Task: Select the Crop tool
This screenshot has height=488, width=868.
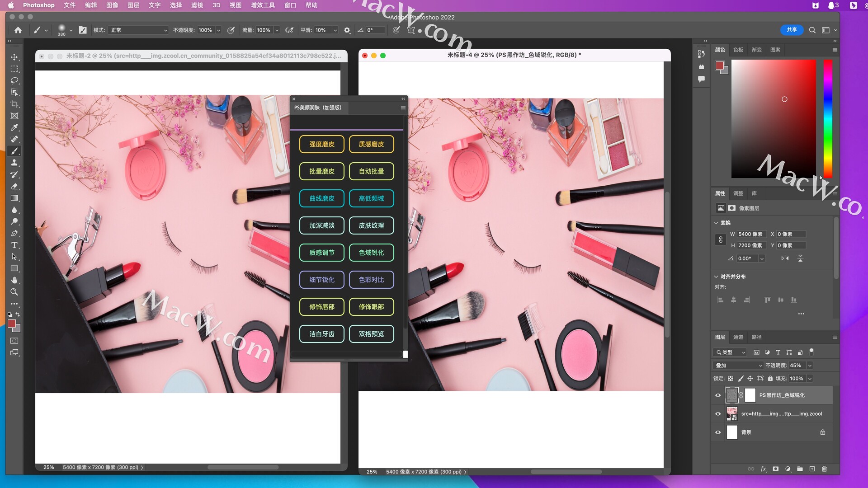Action: [14, 104]
